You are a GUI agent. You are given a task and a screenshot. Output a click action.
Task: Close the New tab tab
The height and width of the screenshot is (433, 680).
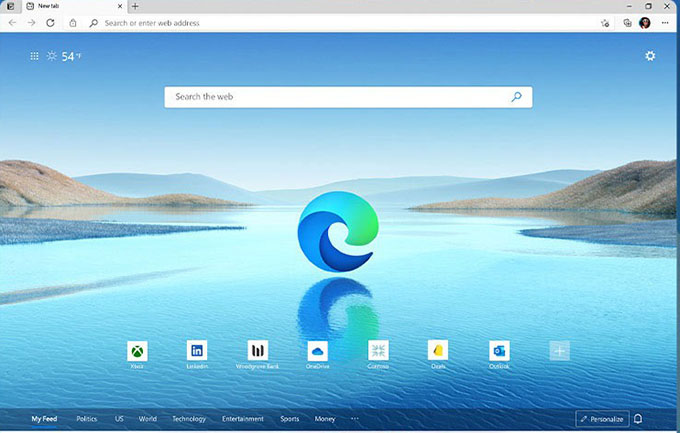click(x=120, y=6)
